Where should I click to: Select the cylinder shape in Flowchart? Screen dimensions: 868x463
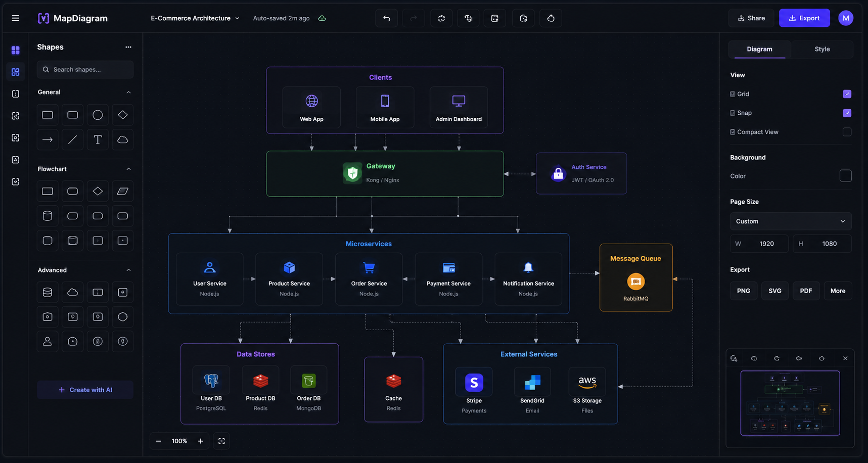click(48, 216)
